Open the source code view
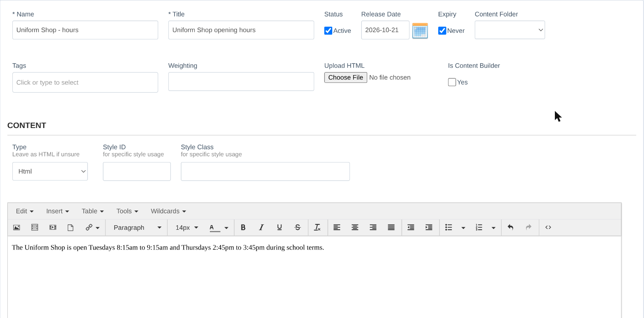The image size is (644, 318). click(548, 227)
